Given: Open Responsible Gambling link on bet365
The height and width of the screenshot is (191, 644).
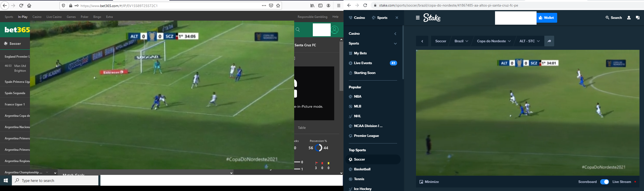Looking at the screenshot, I should (312, 17).
